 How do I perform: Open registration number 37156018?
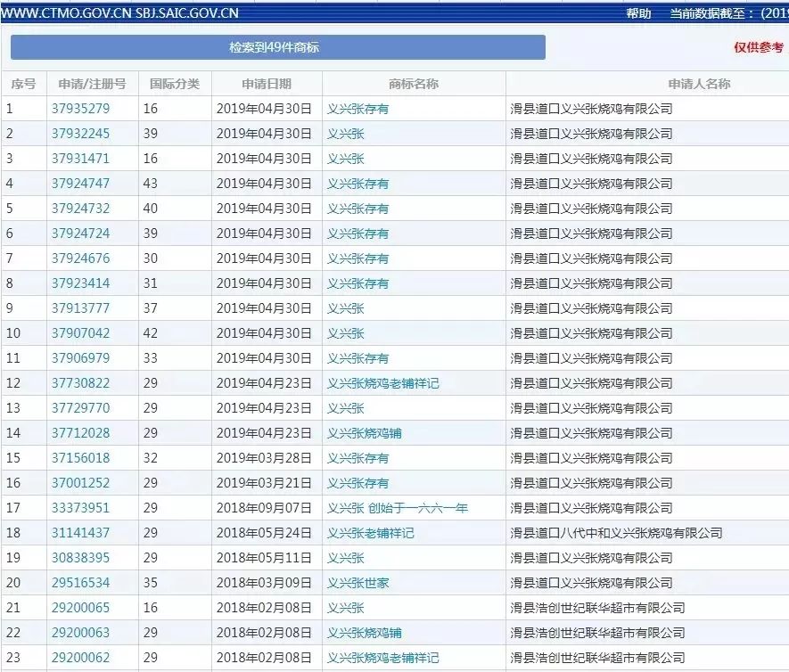pos(80,458)
